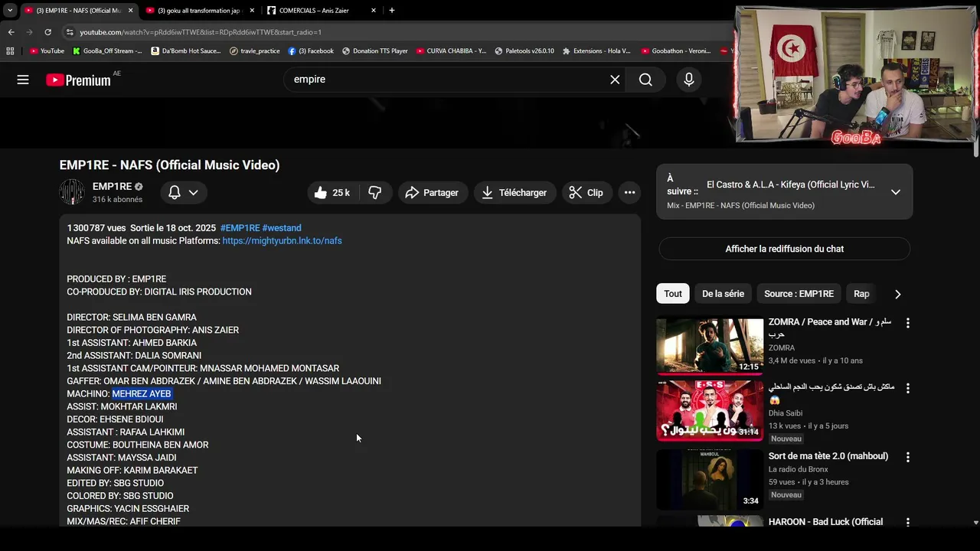Screen dimensions: 980x551
Task: Open CURVA CHABIBA bookmark
Action: pyautogui.click(x=452, y=51)
